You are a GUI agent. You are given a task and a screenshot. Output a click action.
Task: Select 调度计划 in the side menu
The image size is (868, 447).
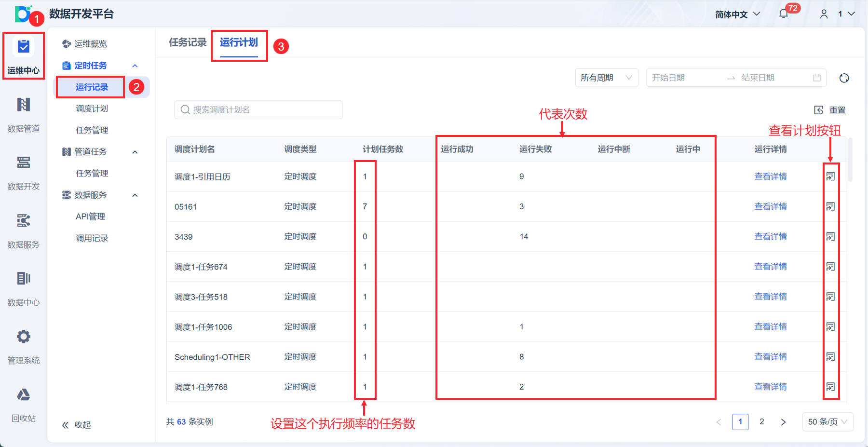point(92,108)
